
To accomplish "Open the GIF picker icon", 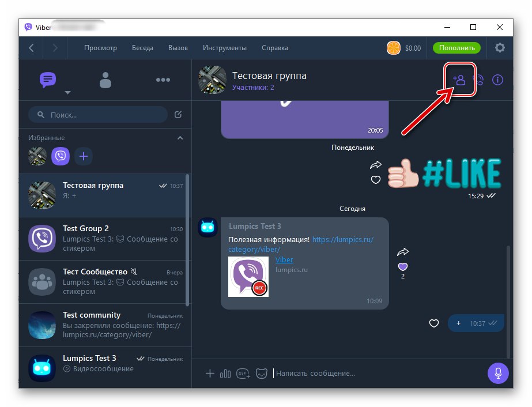I will click(x=243, y=374).
